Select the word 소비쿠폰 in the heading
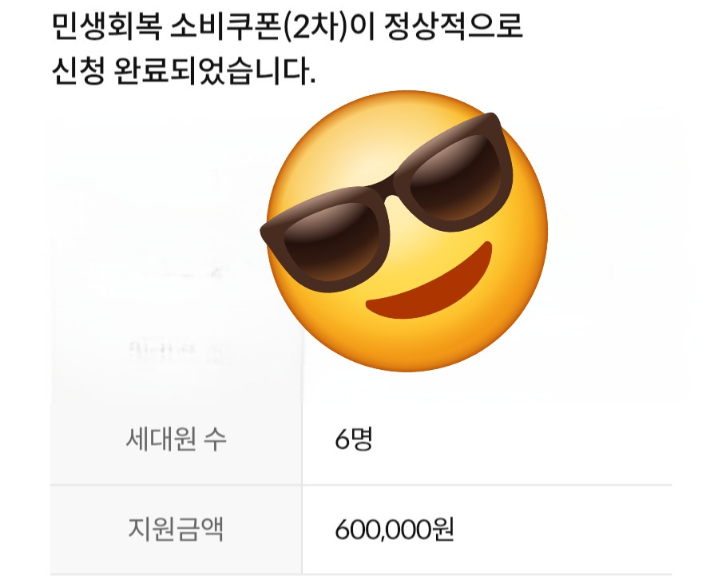 coord(225,26)
